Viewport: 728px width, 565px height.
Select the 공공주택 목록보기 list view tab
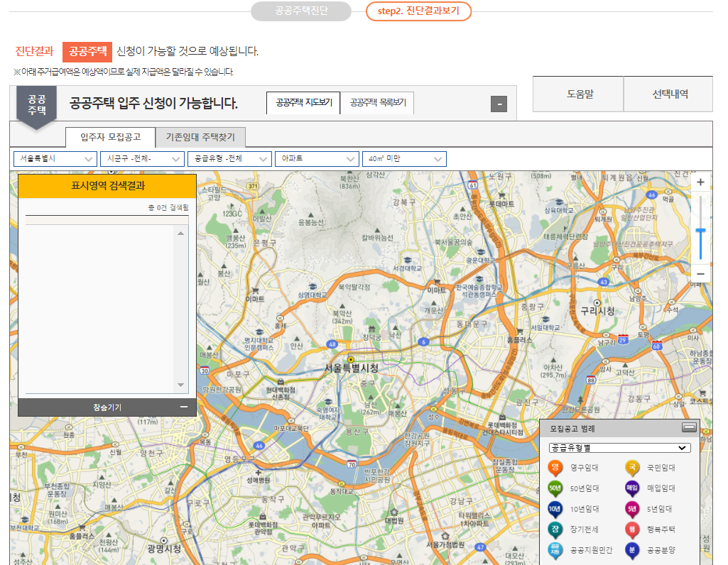tap(377, 102)
